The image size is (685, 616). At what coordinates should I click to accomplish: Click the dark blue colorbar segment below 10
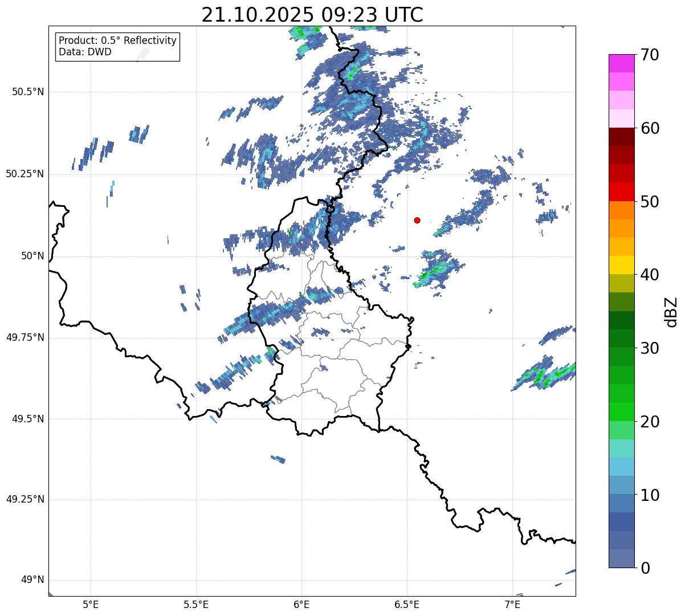tap(622, 521)
